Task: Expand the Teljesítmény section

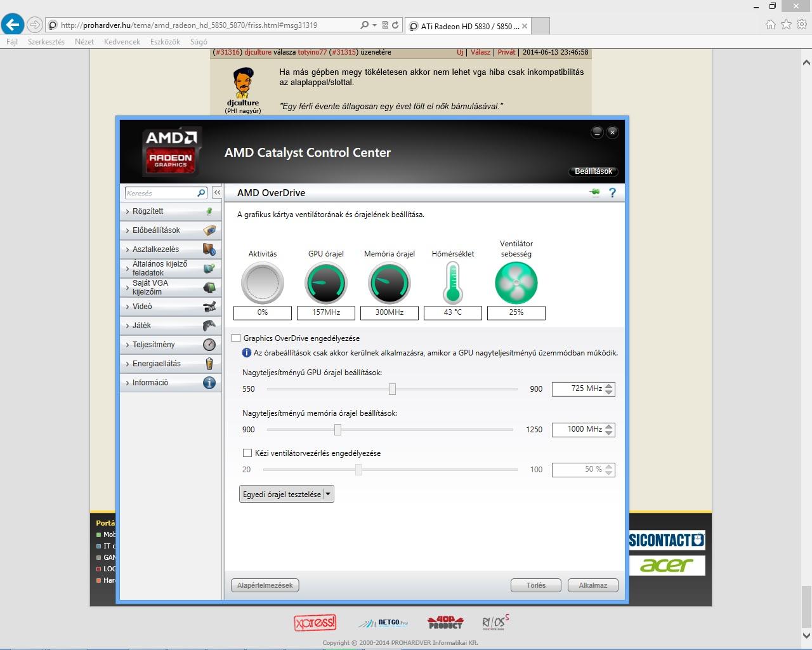Action: (170, 345)
